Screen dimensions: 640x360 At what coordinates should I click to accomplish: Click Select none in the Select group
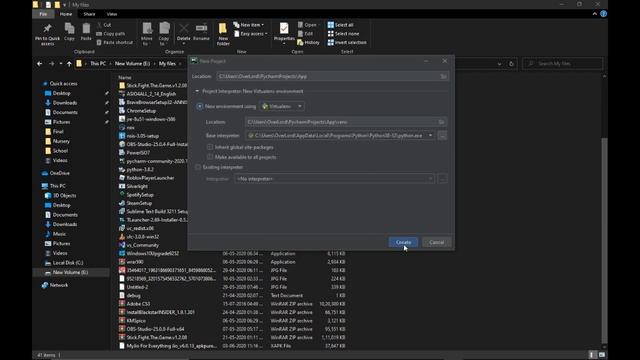click(x=343, y=34)
